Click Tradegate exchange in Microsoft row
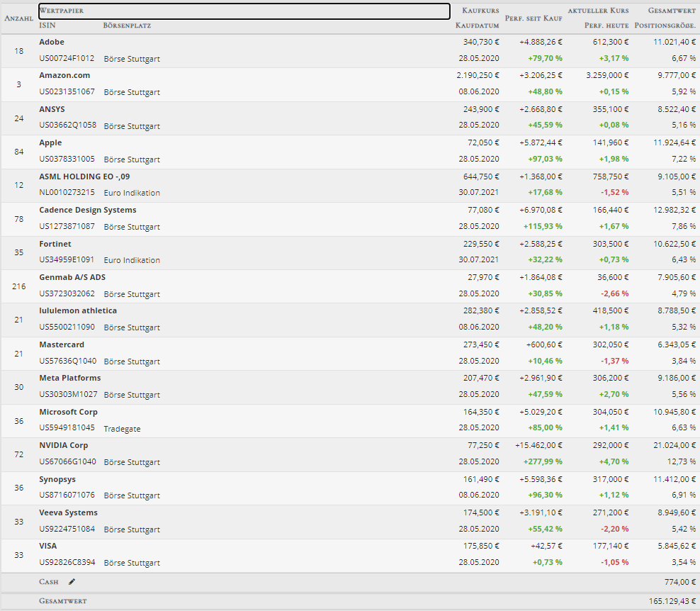The height and width of the screenshot is (611, 700). pyautogui.click(x=122, y=429)
